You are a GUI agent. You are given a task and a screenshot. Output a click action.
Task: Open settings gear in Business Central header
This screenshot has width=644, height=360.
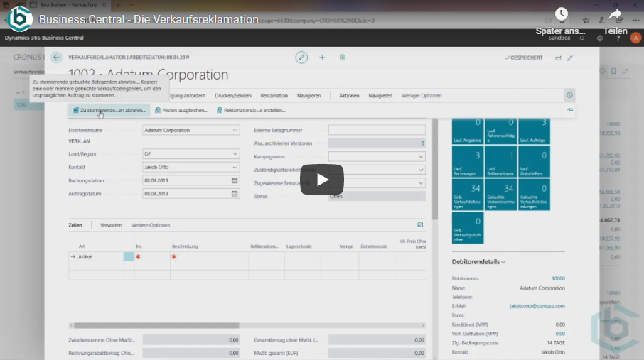(x=600, y=38)
